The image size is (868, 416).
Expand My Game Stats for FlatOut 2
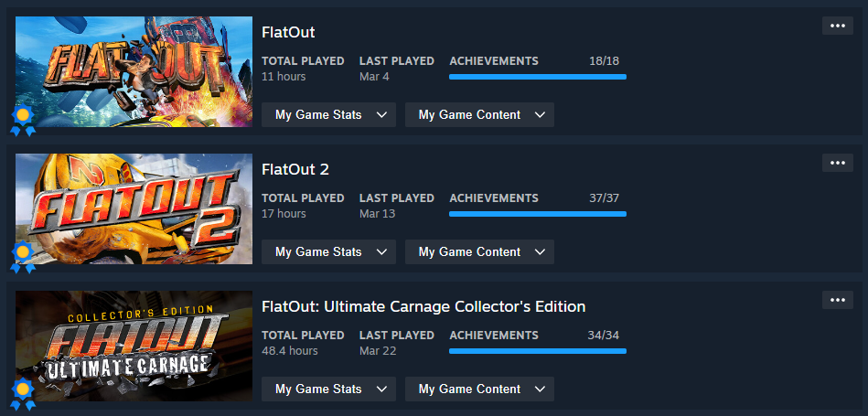tap(328, 252)
